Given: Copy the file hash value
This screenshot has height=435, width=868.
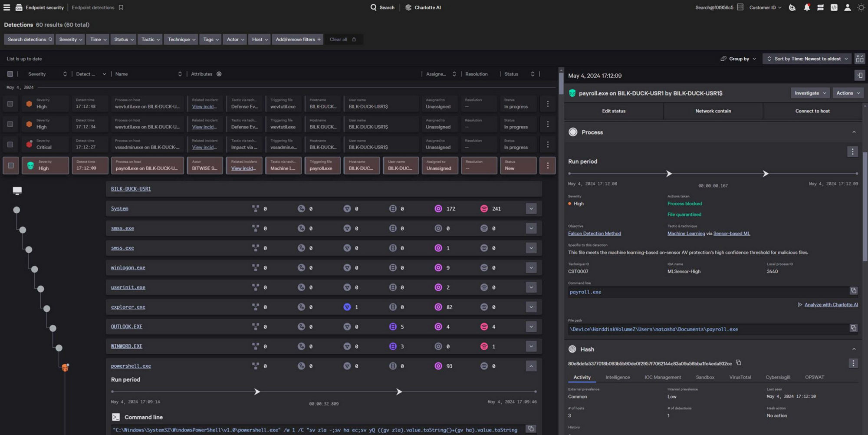Looking at the screenshot, I should 739,363.
